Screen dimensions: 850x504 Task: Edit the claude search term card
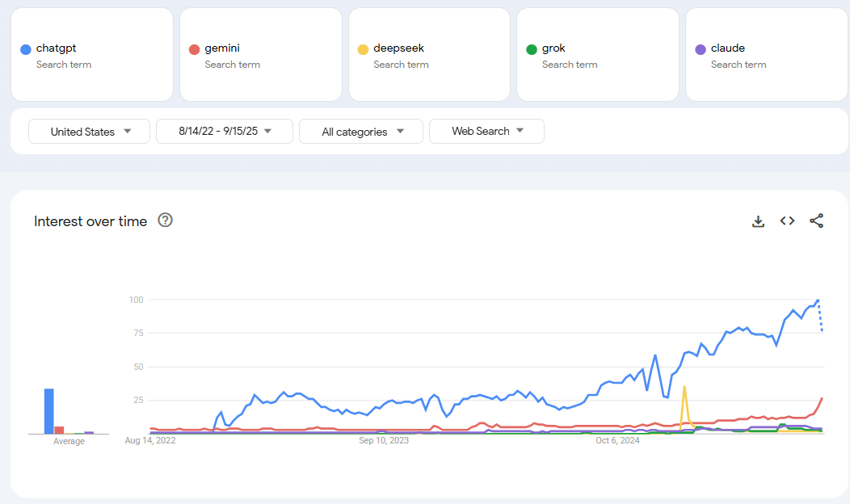click(x=767, y=54)
